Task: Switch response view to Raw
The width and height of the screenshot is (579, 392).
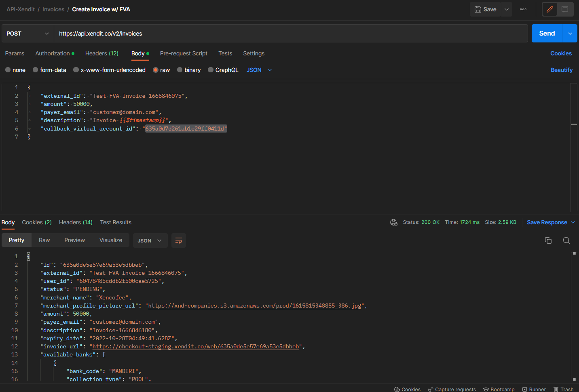Action: (x=44, y=240)
